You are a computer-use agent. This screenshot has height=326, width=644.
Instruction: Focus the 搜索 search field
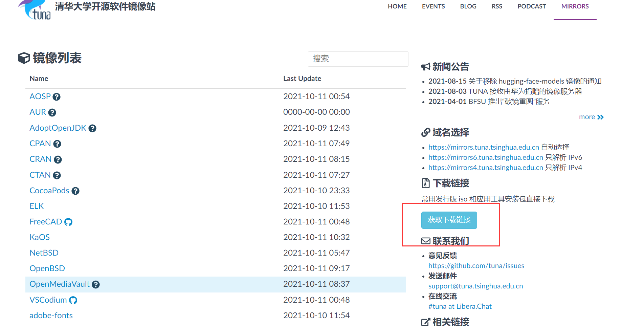coord(358,59)
